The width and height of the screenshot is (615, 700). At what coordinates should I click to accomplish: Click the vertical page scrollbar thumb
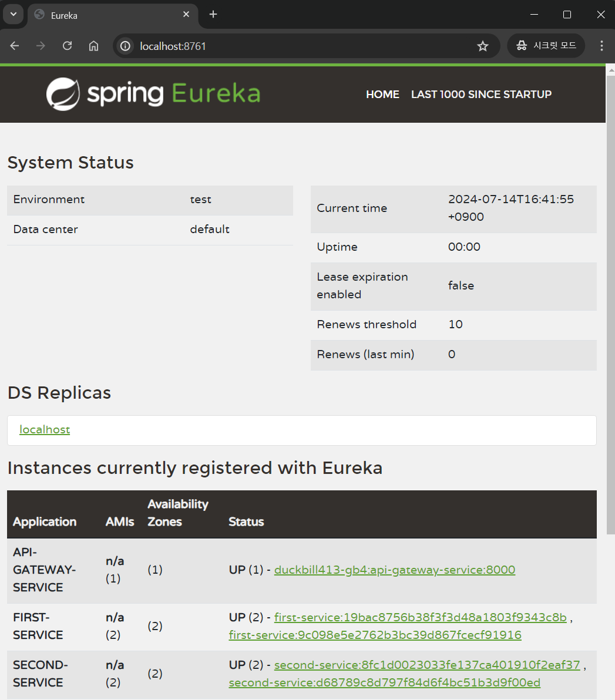tap(610, 304)
